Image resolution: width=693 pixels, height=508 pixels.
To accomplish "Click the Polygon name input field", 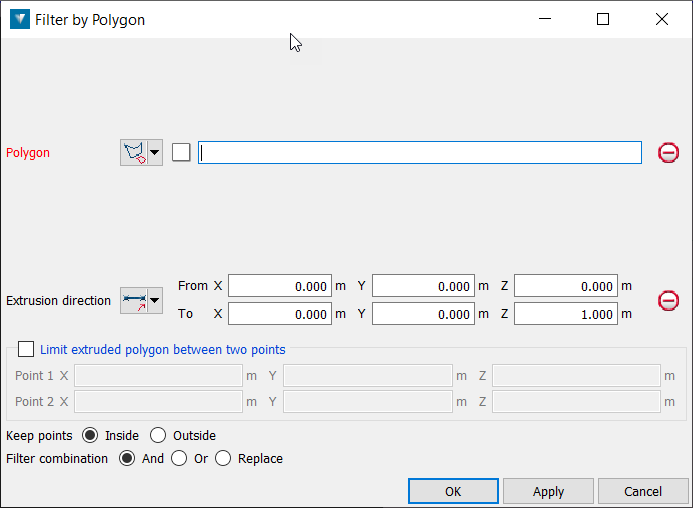I will (420, 153).
